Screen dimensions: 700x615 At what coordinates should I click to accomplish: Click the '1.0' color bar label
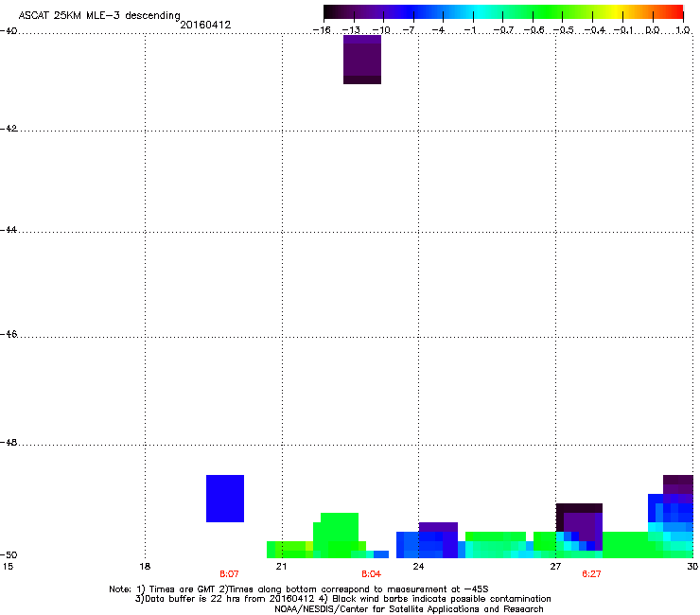683,30
